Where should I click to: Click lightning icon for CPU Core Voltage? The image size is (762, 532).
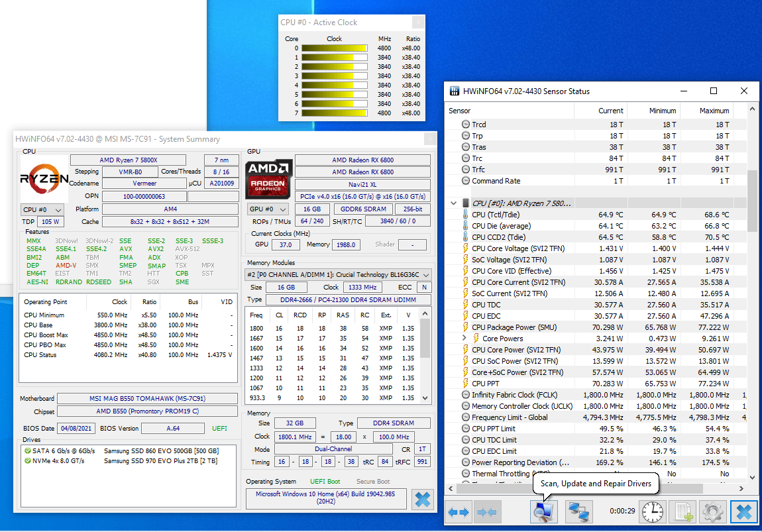tap(465, 248)
